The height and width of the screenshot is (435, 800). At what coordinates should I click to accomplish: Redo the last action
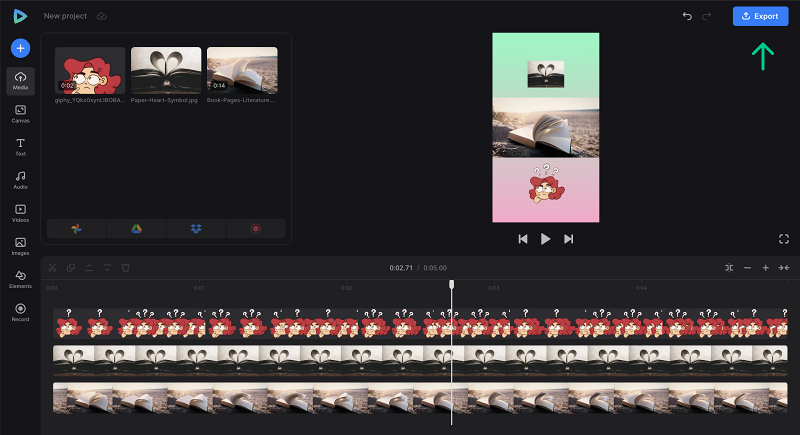707,16
